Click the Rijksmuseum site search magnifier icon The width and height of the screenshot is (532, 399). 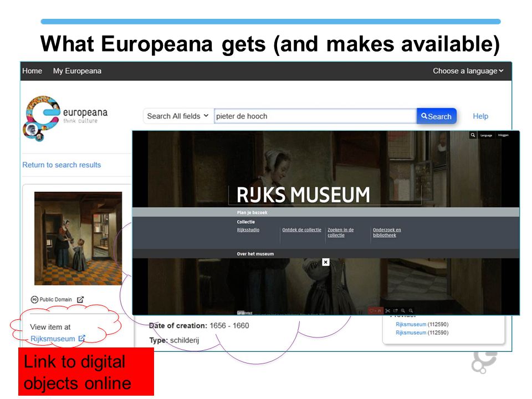473,135
